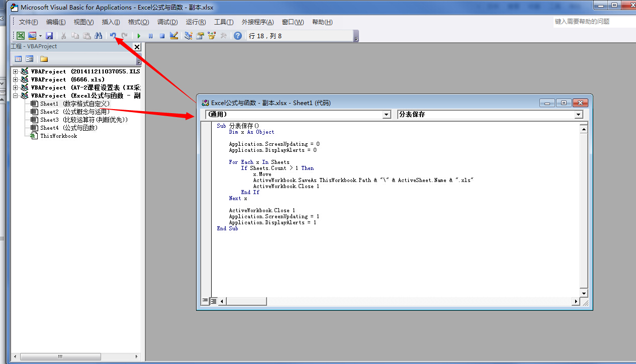Click project panel horizontal scrollbar thumb
This screenshot has width=636, height=364.
(60, 356)
